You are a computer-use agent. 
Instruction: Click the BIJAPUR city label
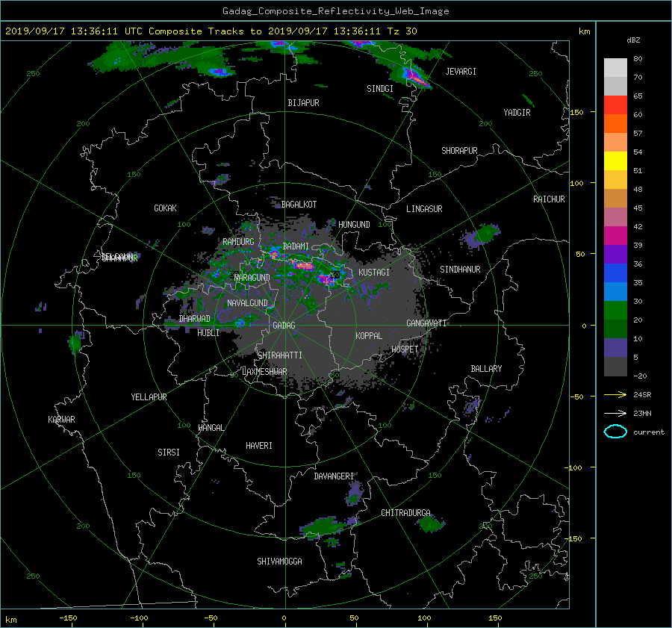(303, 103)
